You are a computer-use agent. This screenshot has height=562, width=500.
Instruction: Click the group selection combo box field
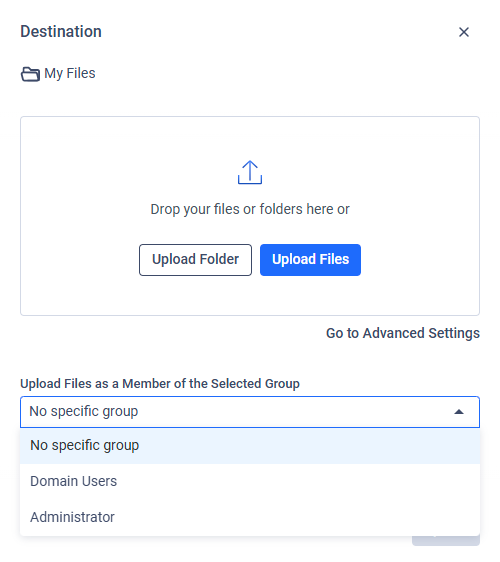(x=250, y=412)
